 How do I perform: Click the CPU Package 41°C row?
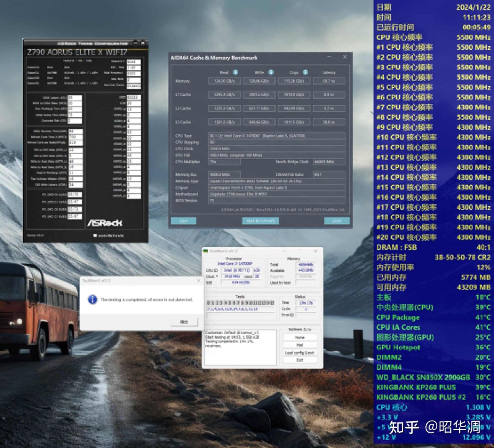(x=433, y=317)
